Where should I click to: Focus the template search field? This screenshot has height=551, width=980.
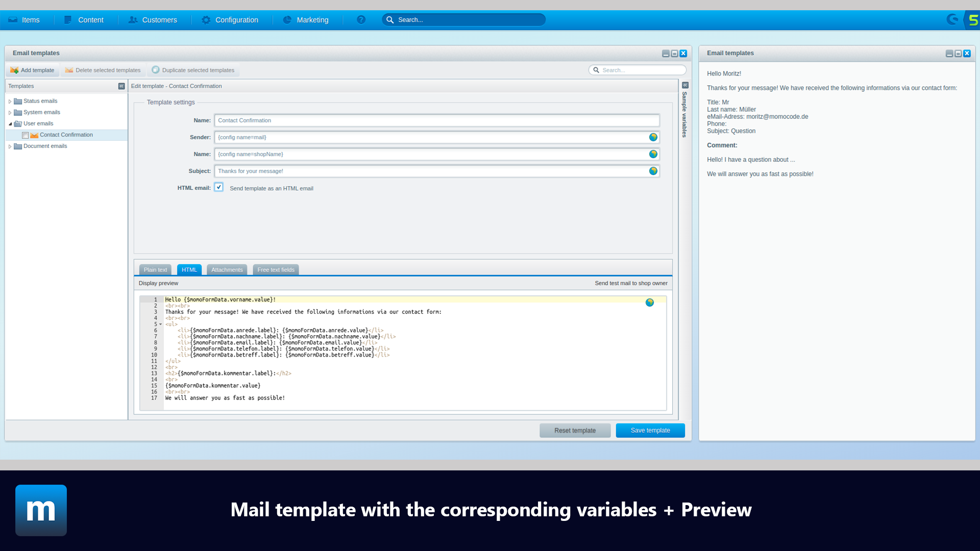pyautogui.click(x=637, y=70)
